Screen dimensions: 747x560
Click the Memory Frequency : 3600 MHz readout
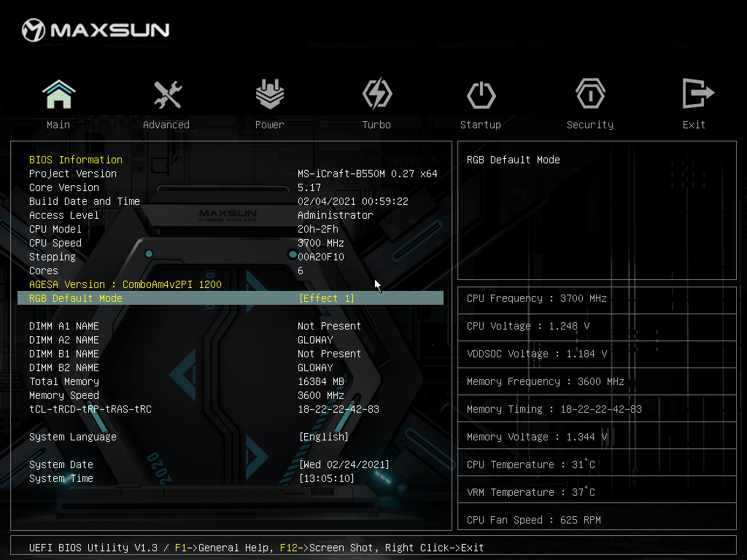pos(546,381)
